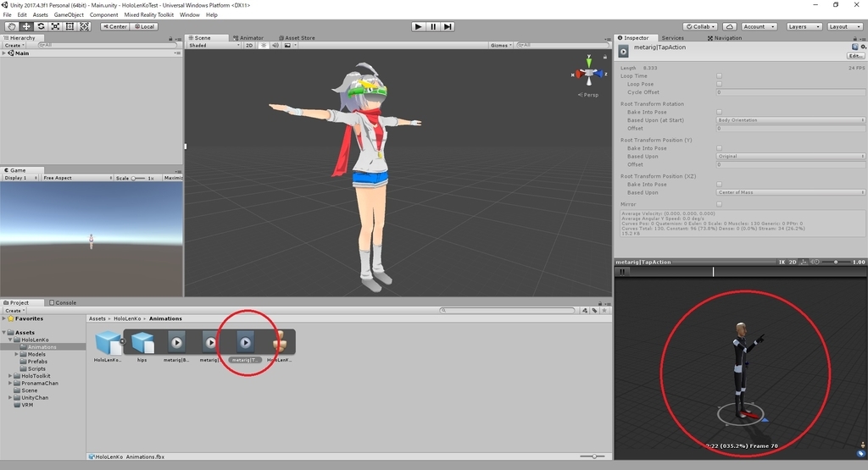
Task: Click favorite star icon in Project search
Action: click(x=604, y=311)
